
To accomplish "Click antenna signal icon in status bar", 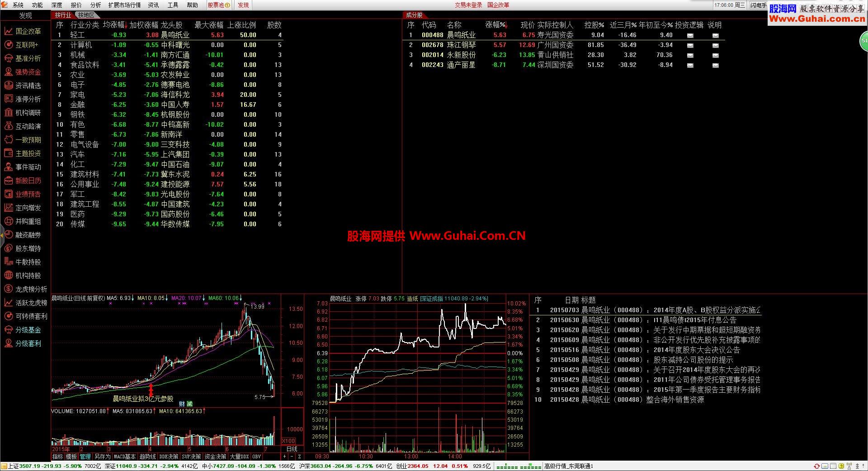I will point(849,466).
